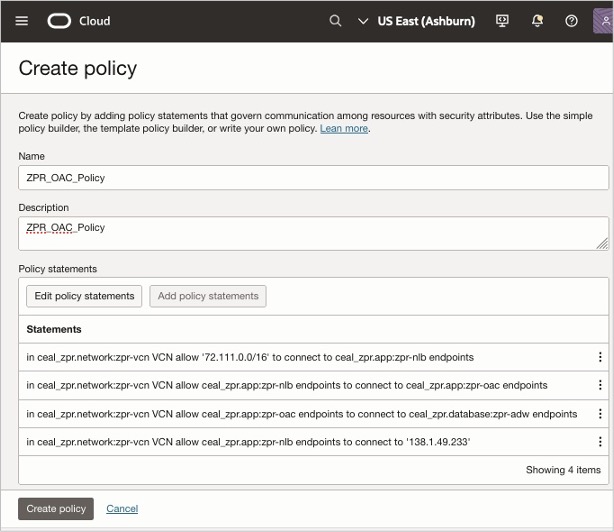Click into the Name input field
The height and width of the screenshot is (532, 614).
(313, 177)
